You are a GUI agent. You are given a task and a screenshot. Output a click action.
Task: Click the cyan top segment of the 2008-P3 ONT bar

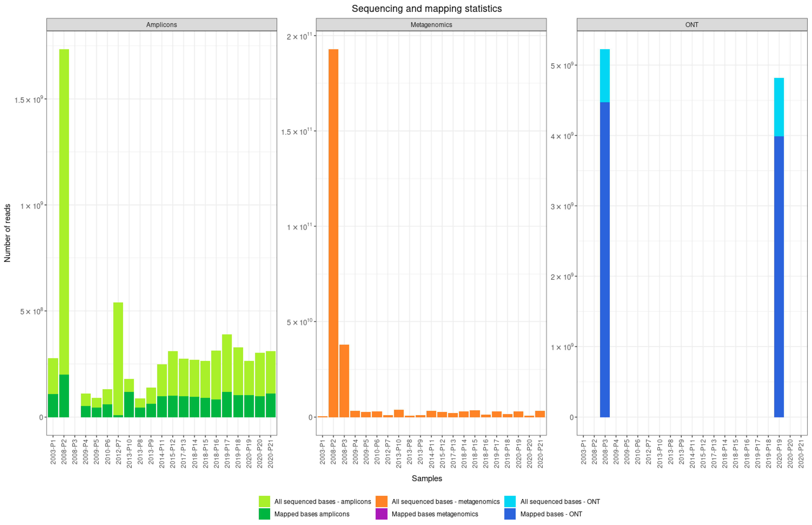coord(605,76)
